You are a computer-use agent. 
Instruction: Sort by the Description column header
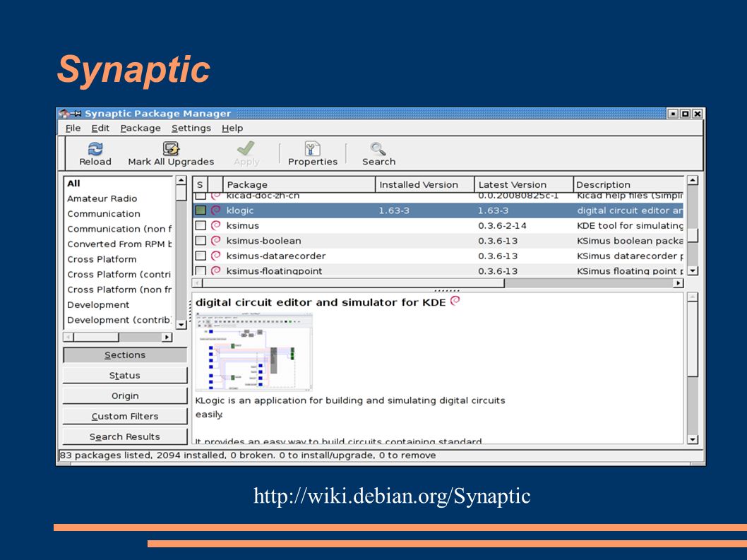(628, 184)
